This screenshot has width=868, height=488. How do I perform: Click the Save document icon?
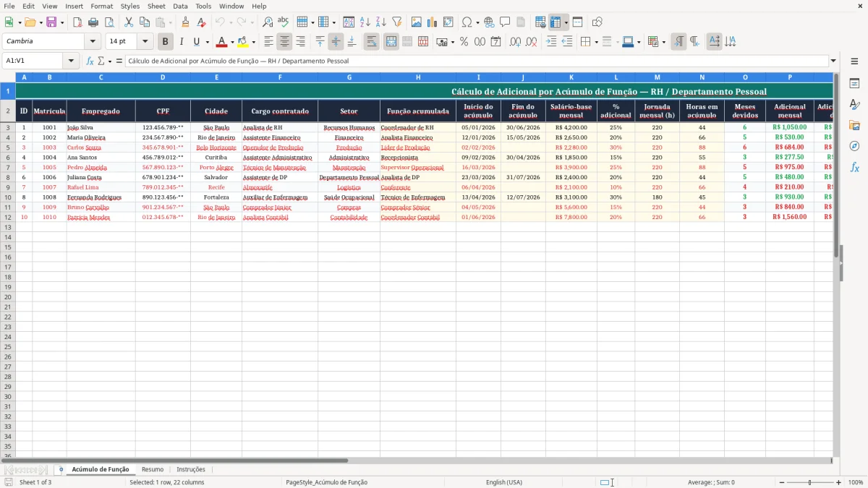[x=51, y=22]
